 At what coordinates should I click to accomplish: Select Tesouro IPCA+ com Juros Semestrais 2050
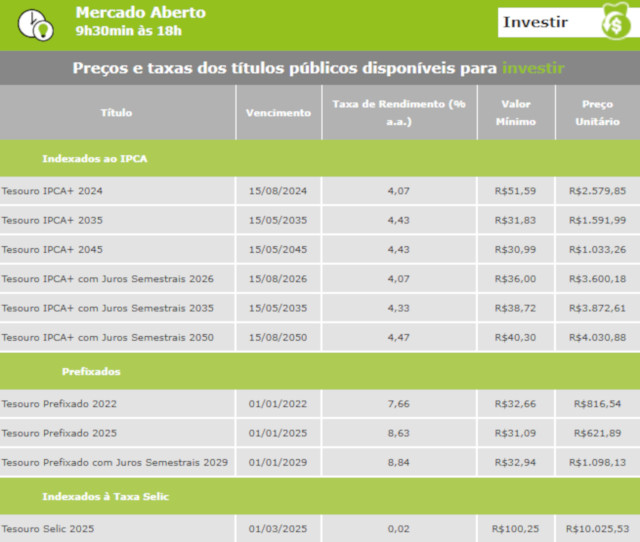click(107, 338)
